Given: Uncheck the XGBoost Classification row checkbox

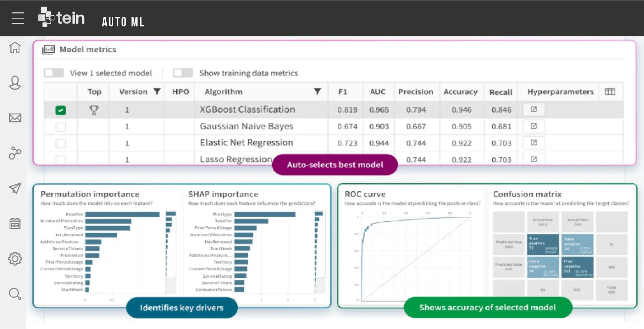Looking at the screenshot, I should [x=61, y=110].
